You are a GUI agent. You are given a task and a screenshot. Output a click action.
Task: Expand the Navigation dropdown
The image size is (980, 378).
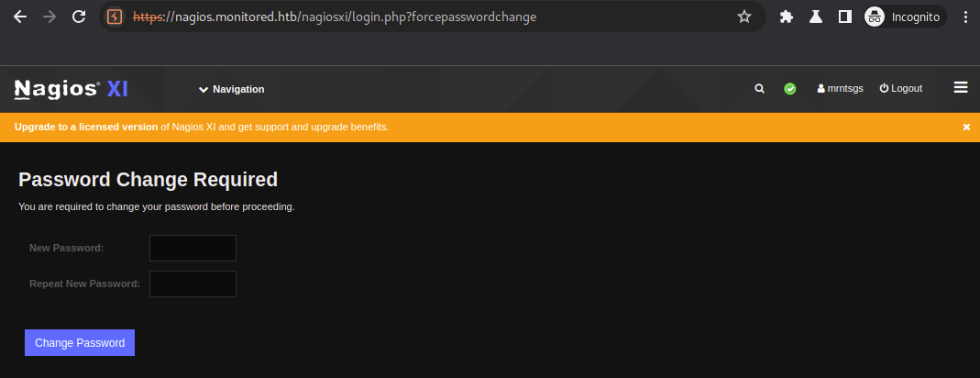pyautogui.click(x=231, y=89)
